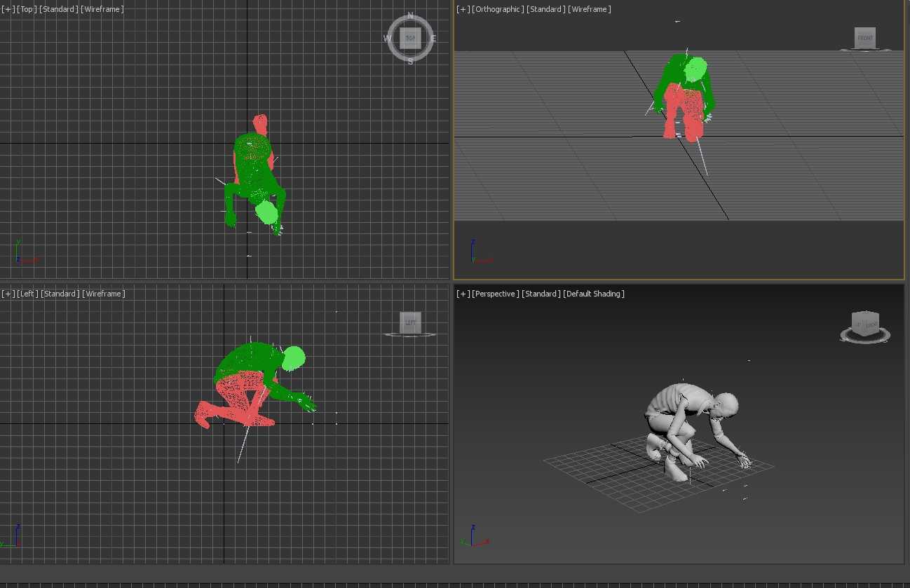Click the N compass letter on ViewCube ring
Viewport: 910px width, 588px height.
410,17
